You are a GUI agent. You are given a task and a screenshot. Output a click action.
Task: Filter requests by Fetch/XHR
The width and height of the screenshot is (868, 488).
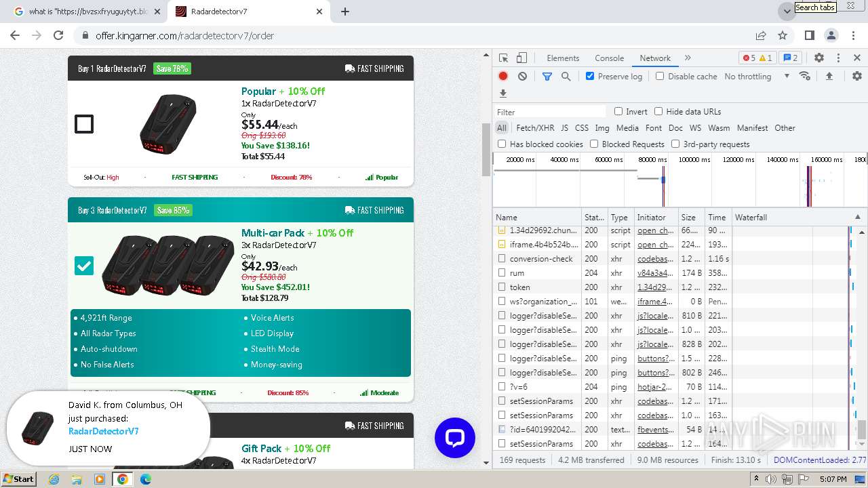click(x=535, y=128)
